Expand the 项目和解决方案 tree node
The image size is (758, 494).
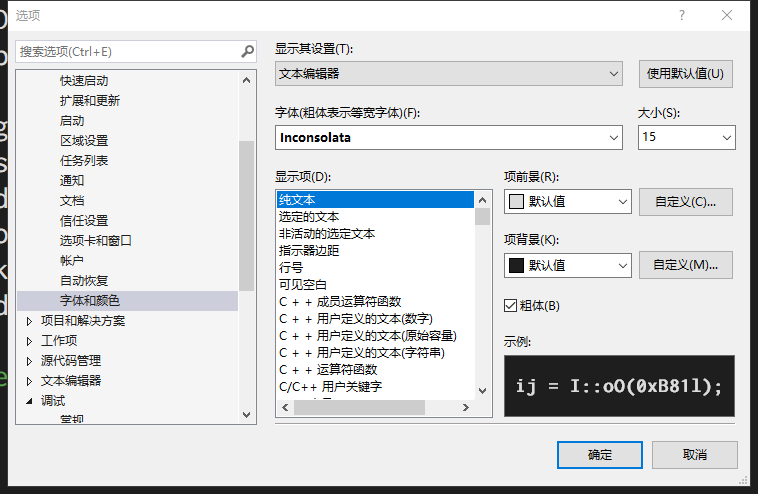(x=29, y=321)
